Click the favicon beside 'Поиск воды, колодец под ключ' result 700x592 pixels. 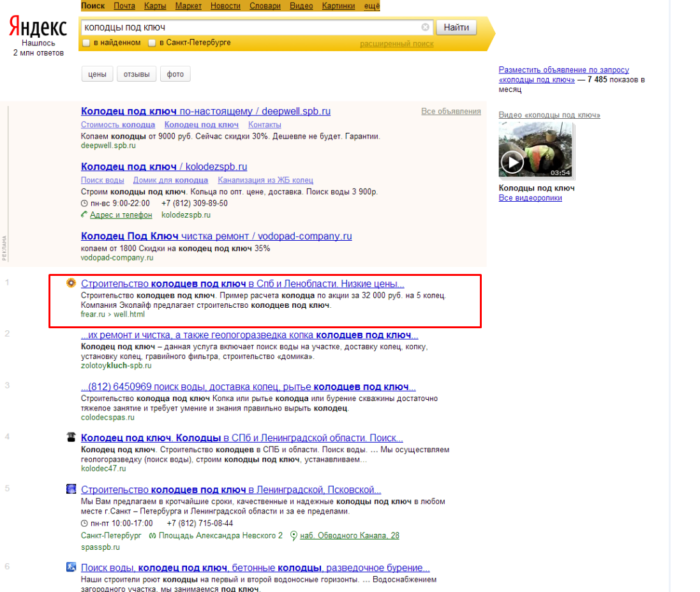71,567
